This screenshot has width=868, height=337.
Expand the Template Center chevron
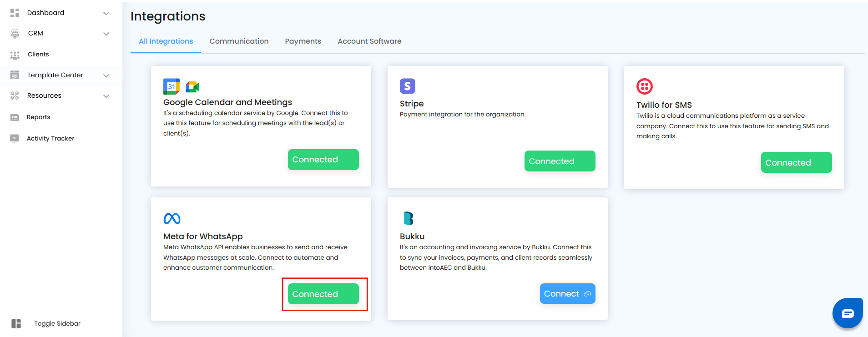tap(106, 75)
